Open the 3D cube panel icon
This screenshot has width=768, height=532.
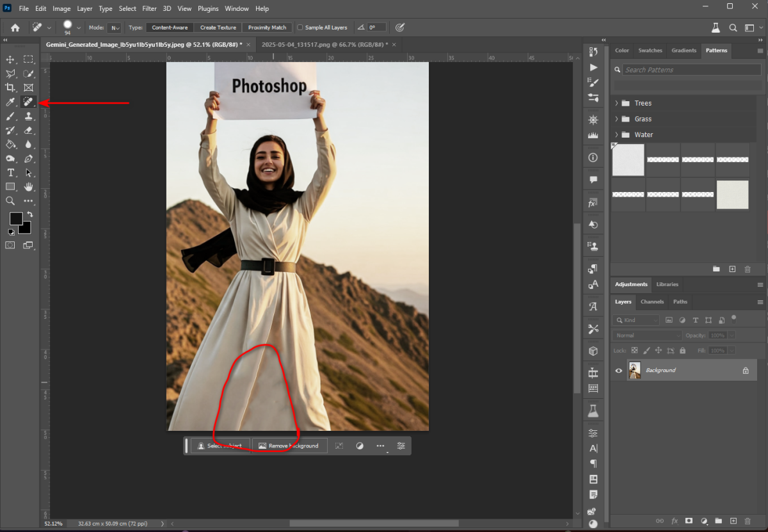pyautogui.click(x=593, y=351)
